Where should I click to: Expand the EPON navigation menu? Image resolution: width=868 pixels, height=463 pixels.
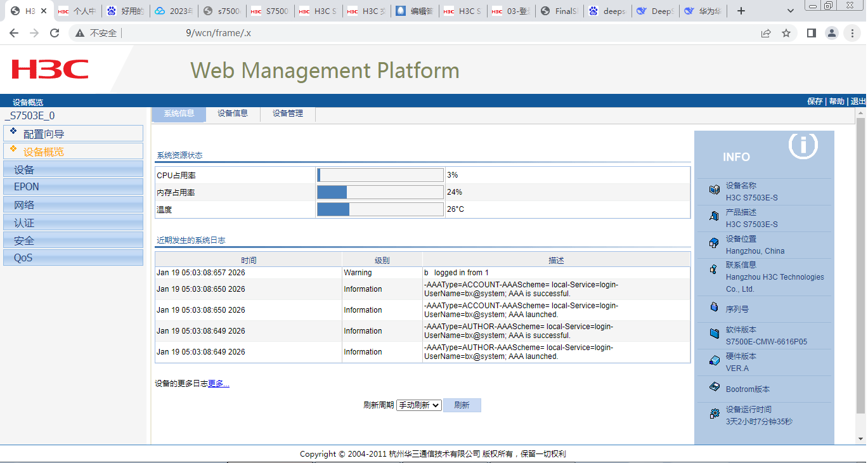73,187
